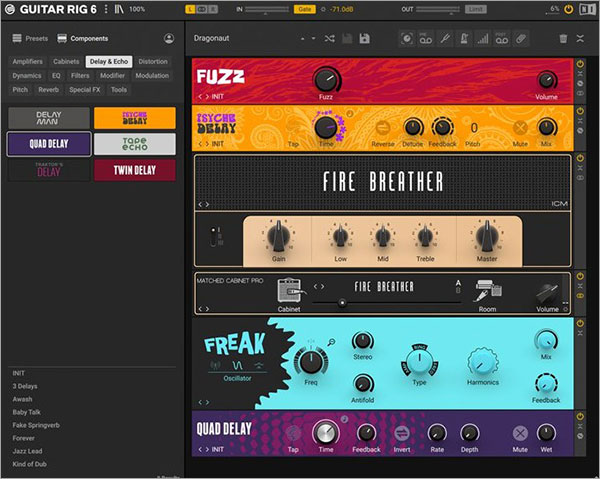Select the Jazz Lead preset
Viewport: 600px width, 479px height.
coord(27,451)
